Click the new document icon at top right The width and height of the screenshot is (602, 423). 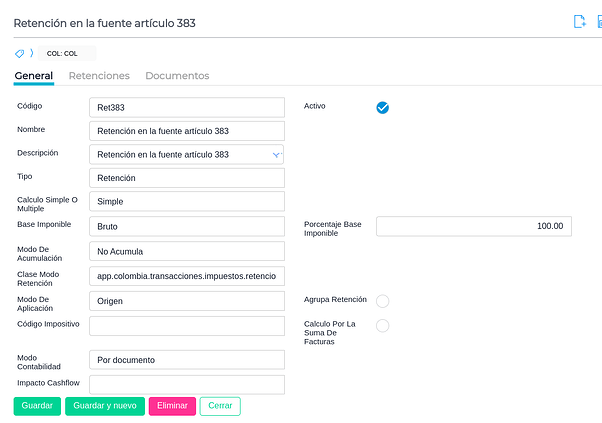coord(579,21)
